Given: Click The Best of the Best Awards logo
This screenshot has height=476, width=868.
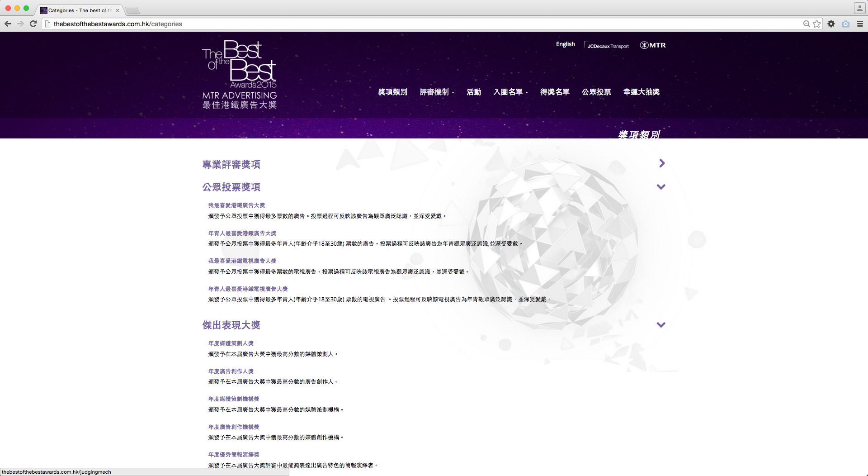Looking at the screenshot, I should coord(239,75).
